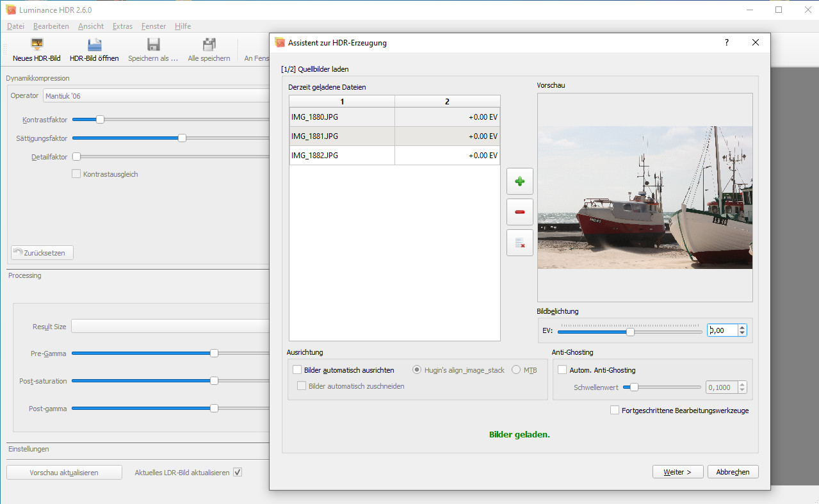Viewport: 819px width, 504px height.
Task: Click the Weiter button
Action: [677, 472]
